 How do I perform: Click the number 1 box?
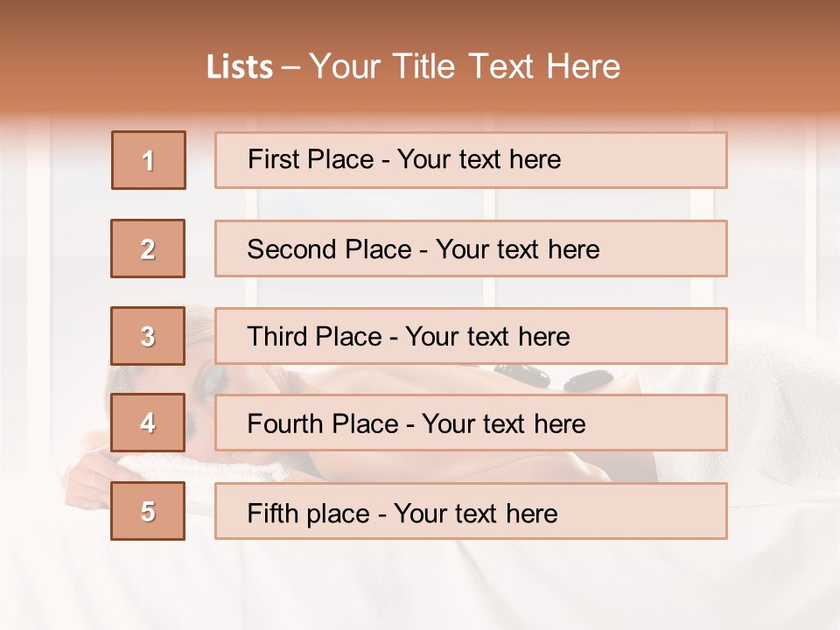click(x=149, y=160)
